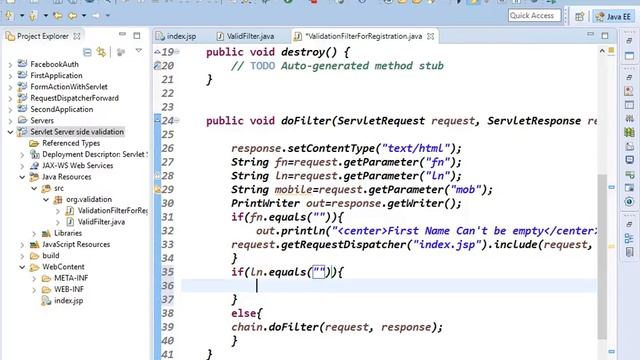Click the top yellow overview ruler indicator
Image resolution: width=640 pixels, height=360 pixels.
click(611, 50)
